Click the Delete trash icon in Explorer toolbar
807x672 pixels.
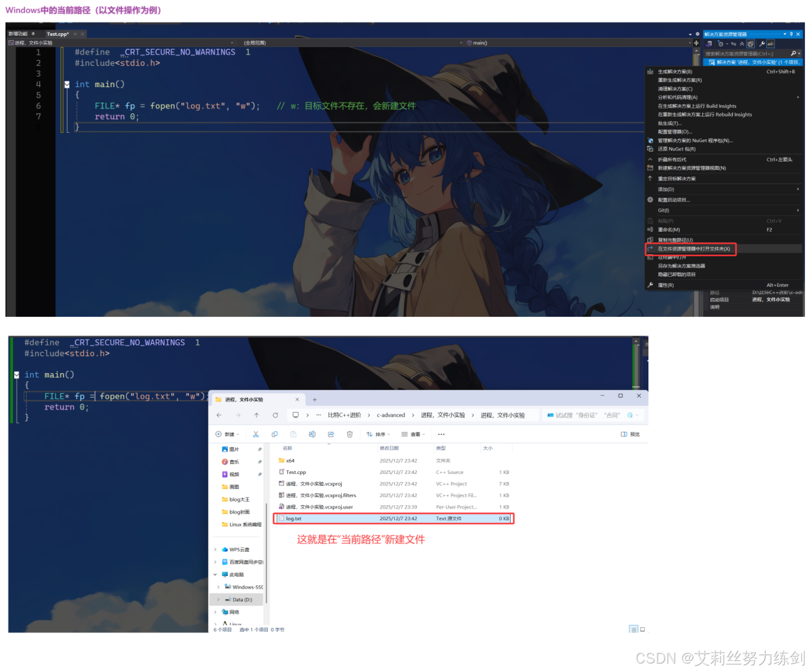[x=350, y=434]
